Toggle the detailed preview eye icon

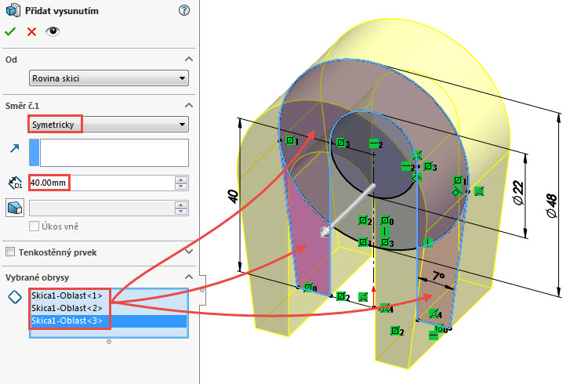click(x=53, y=31)
